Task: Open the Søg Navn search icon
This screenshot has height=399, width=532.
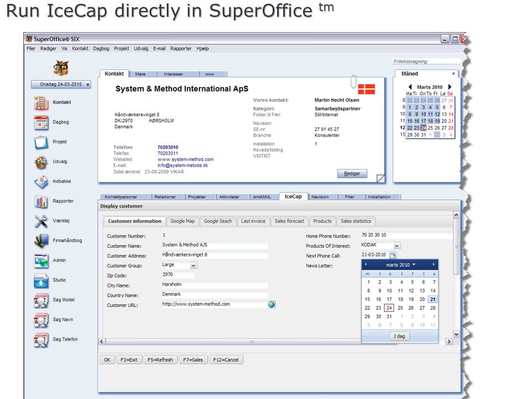Action: (41, 320)
